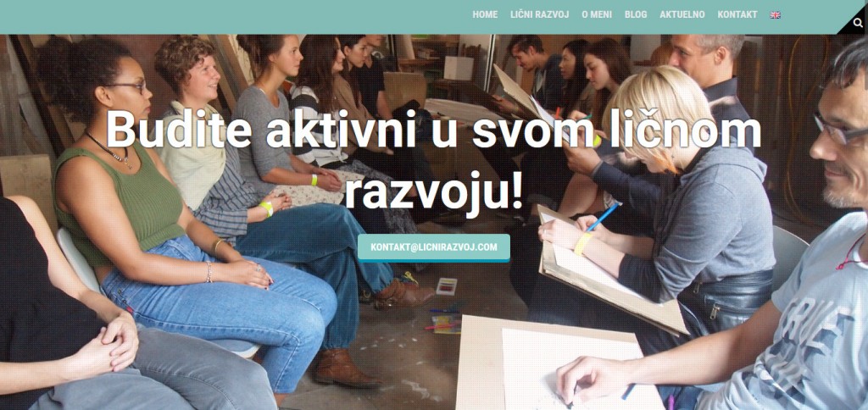The width and height of the screenshot is (868, 410).
Task: Click the 'Budite aktivni u svom ličnom' headline
Action: 433,130
